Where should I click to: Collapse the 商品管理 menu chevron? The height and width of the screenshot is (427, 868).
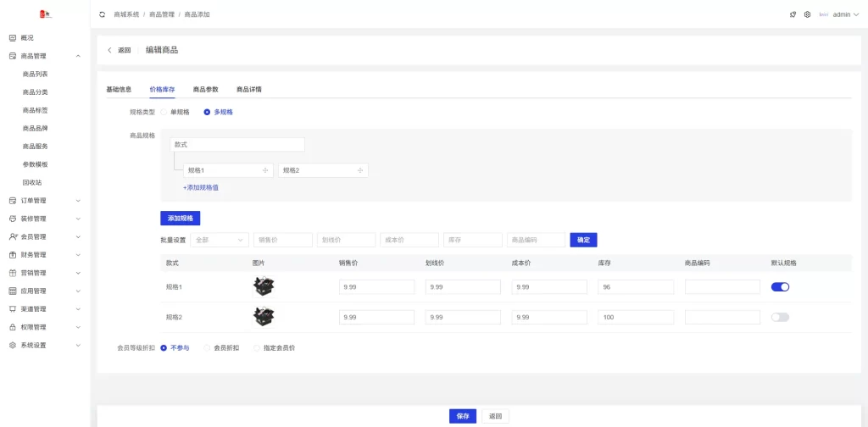coord(78,56)
